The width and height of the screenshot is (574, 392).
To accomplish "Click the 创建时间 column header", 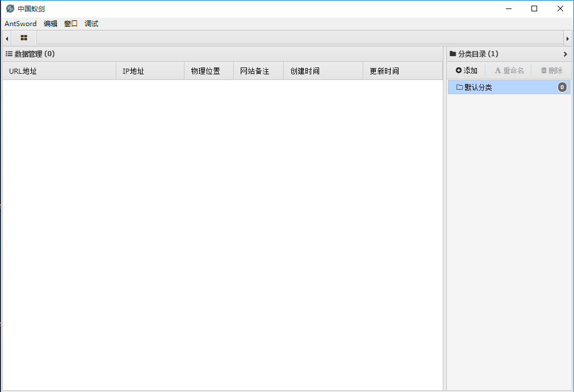I will coord(323,71).
